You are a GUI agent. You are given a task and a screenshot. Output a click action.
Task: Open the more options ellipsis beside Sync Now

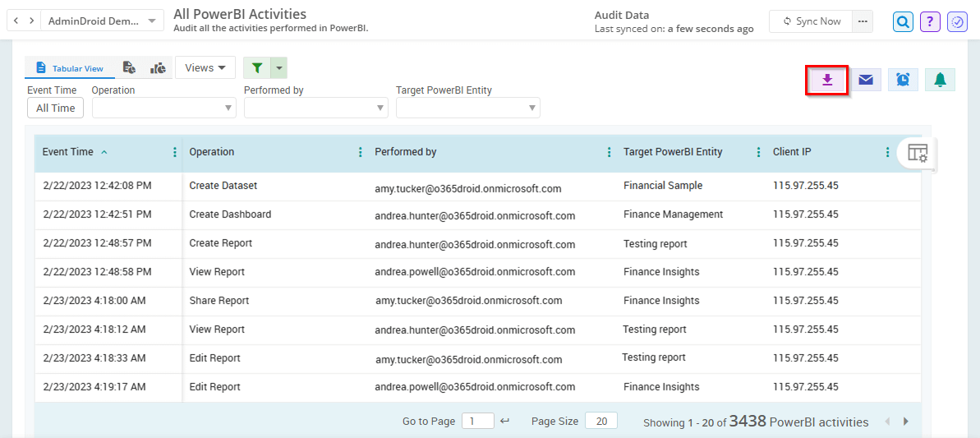[863, 21]
